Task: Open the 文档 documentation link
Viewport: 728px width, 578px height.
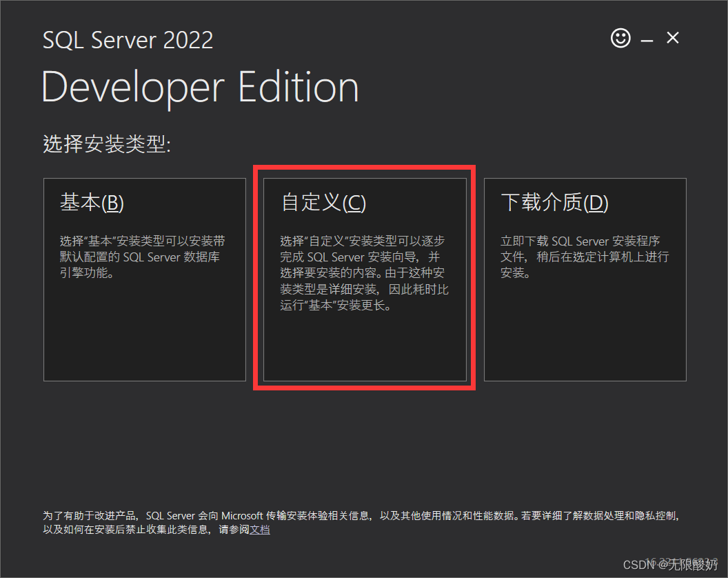Action: pos(259,530)
